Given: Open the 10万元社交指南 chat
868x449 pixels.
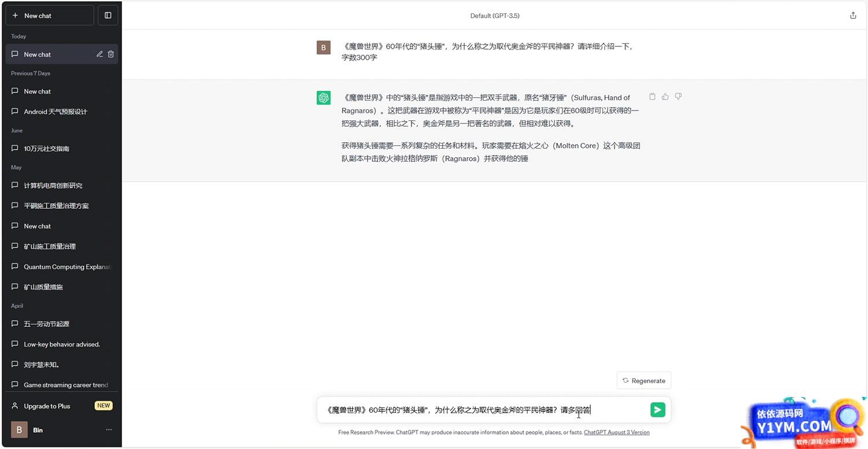Looking at the screenshot, I should coord(62,149).
